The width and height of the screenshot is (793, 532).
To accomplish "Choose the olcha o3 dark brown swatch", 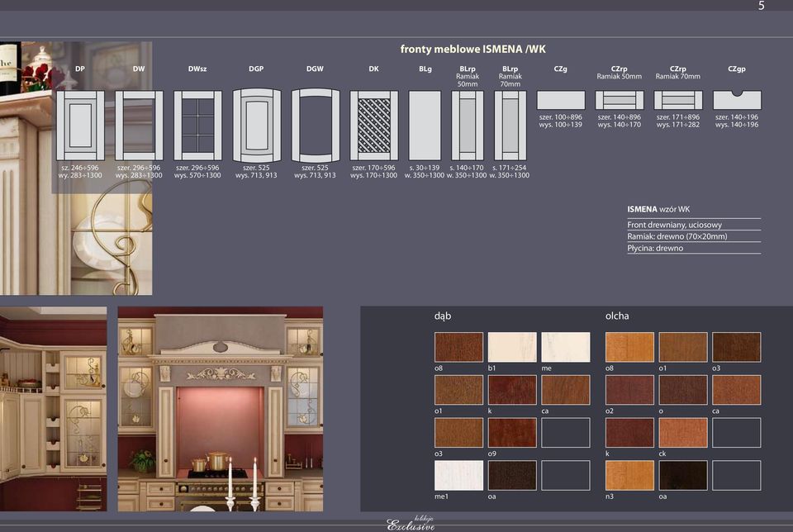I will pos(736,347).
